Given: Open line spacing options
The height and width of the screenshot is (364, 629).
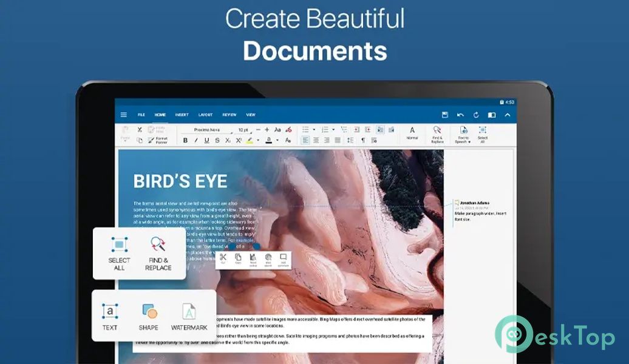Looking at the screenshot, I should (x=350, y=140).
